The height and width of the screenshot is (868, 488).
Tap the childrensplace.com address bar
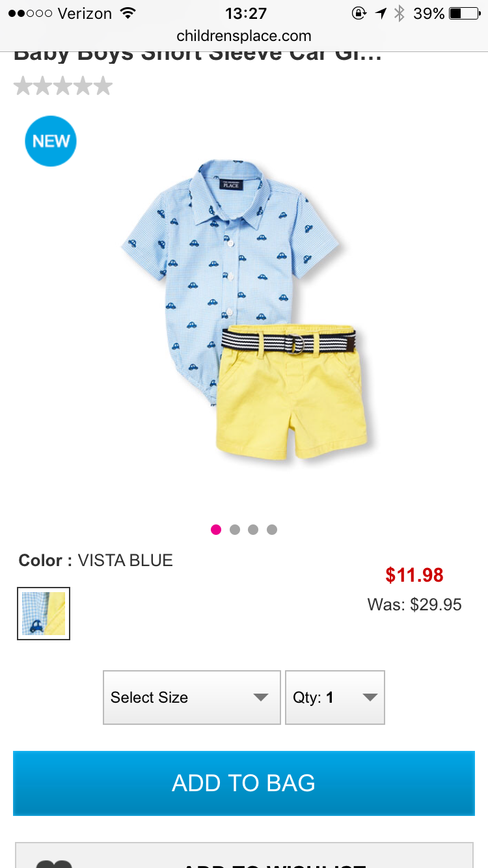(244, 36)
